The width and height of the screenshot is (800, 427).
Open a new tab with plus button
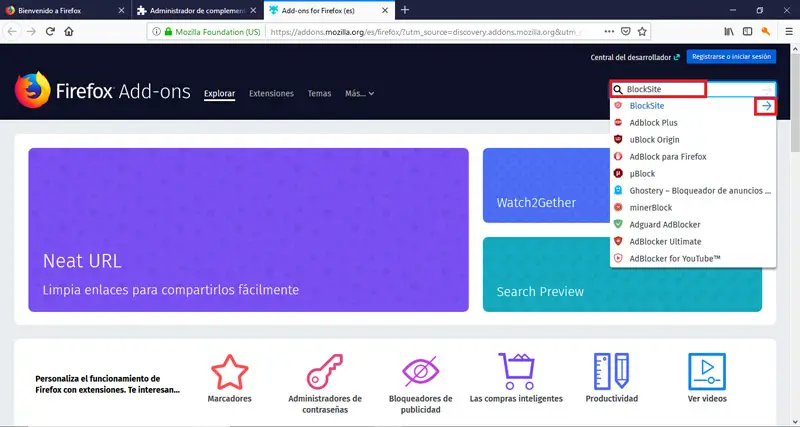pos(405,10)
